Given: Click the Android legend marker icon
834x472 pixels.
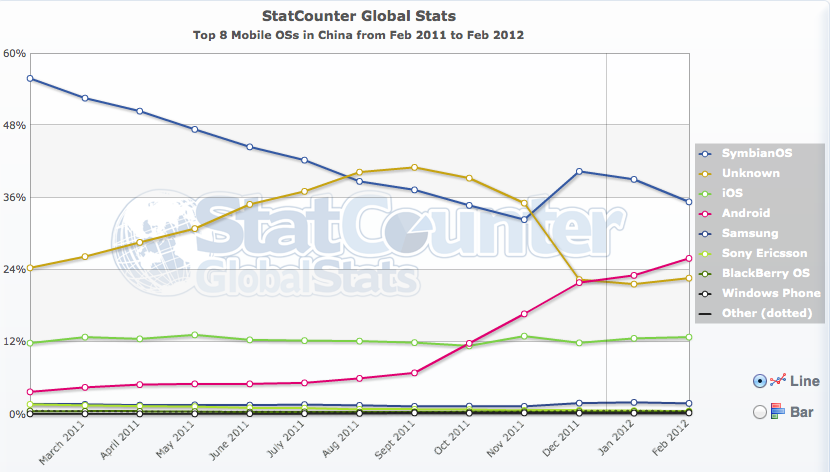Looking at the screenshot, I should coord(706,213).
